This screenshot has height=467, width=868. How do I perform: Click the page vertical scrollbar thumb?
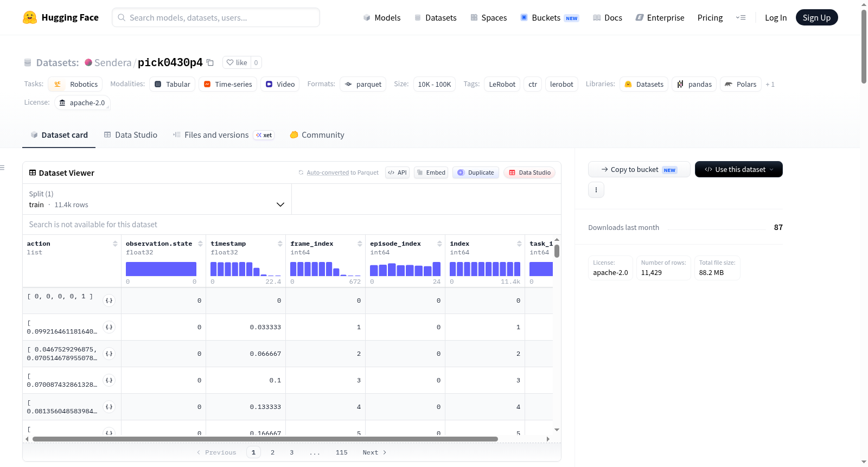click(x=864, y=46)
